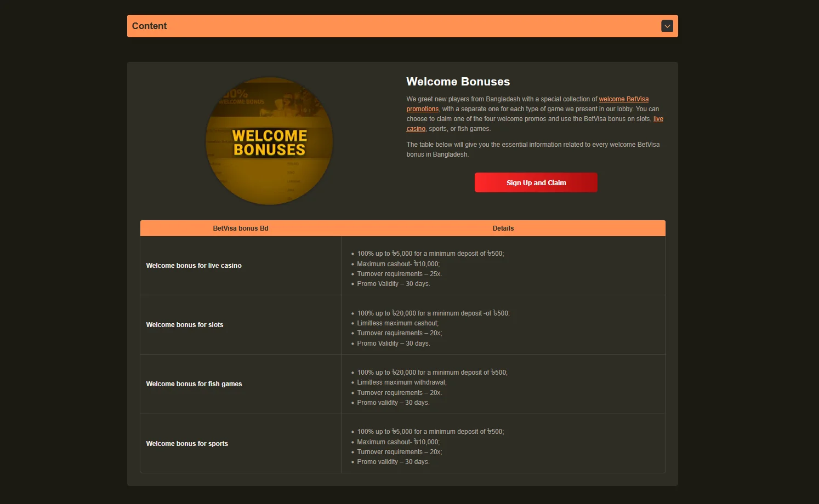The width and height of the screenshot is (819, 504).
Task: Click the Welcome Bonuses circular image
Action: click(269, 141)
